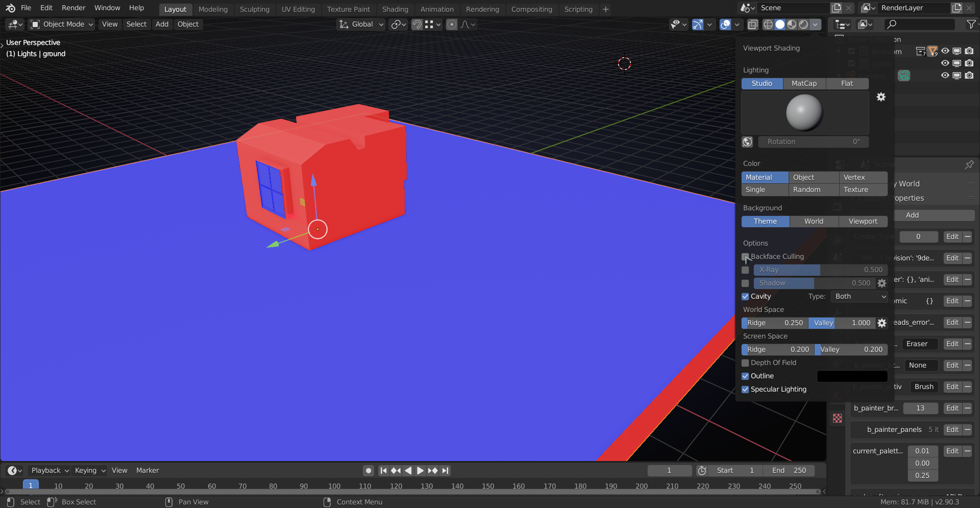
Task: Jump to the next keyframe
Action: 433,471
